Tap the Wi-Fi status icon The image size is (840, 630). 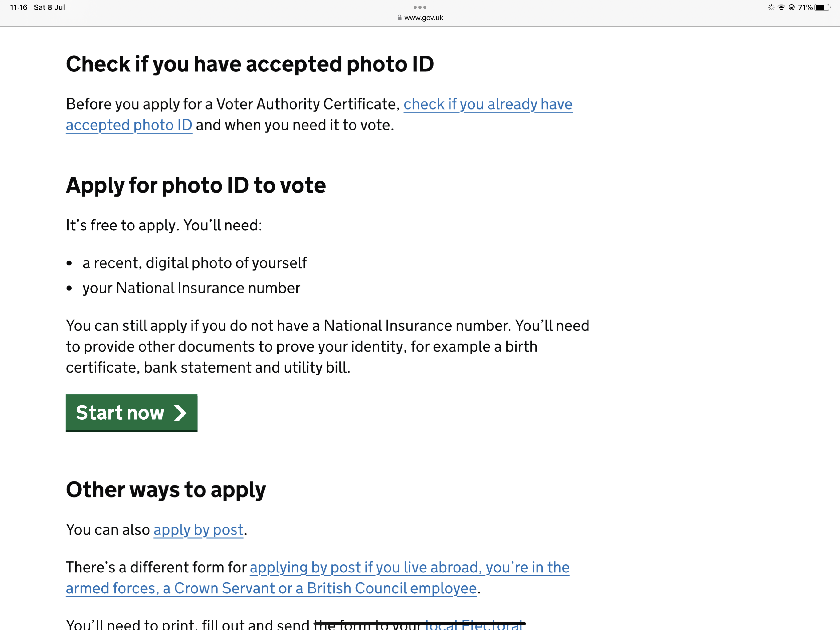coord(781,7)
